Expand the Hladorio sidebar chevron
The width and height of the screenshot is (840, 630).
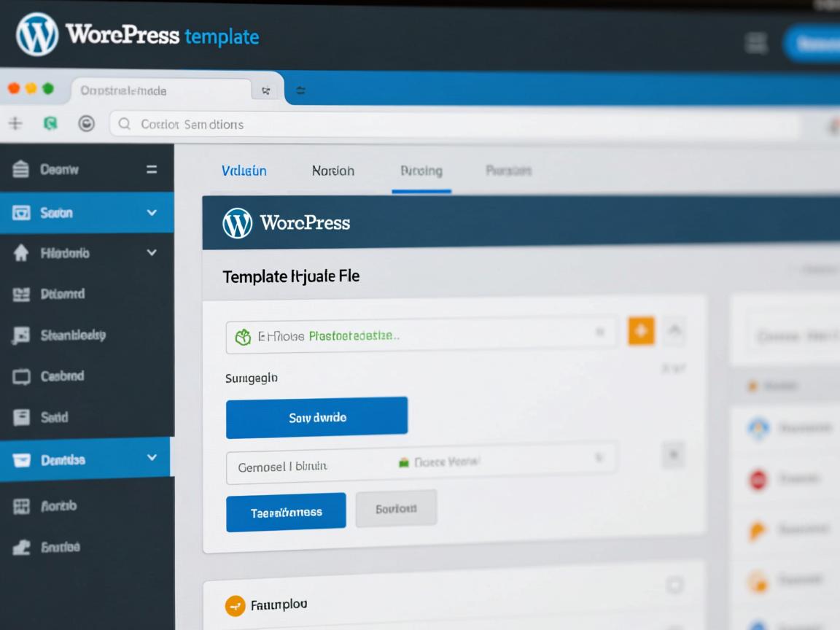click(x=152, y=253)
